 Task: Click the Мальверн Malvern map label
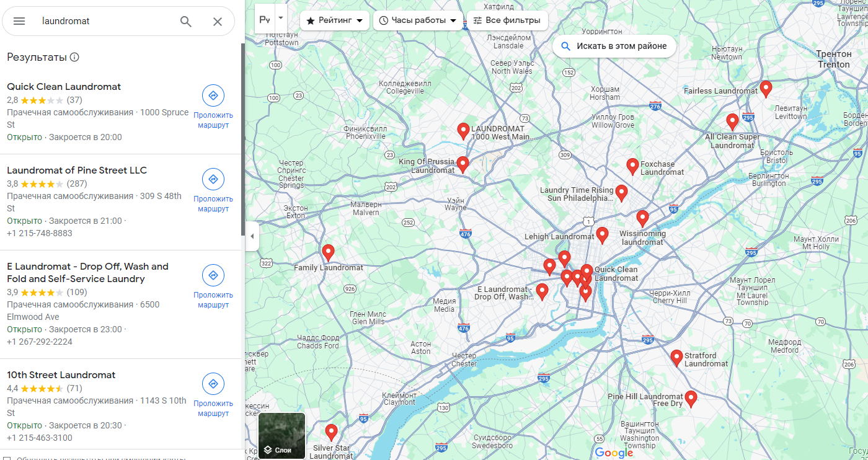click(x=365, y=208)
